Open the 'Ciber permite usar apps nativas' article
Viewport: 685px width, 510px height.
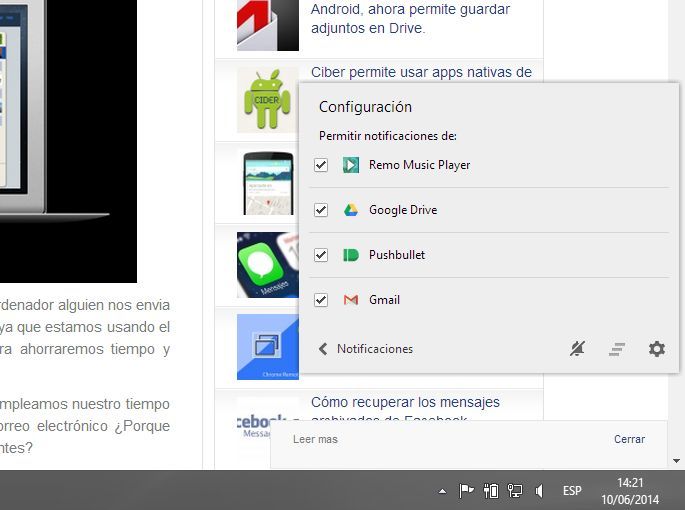tap(421, 72)
